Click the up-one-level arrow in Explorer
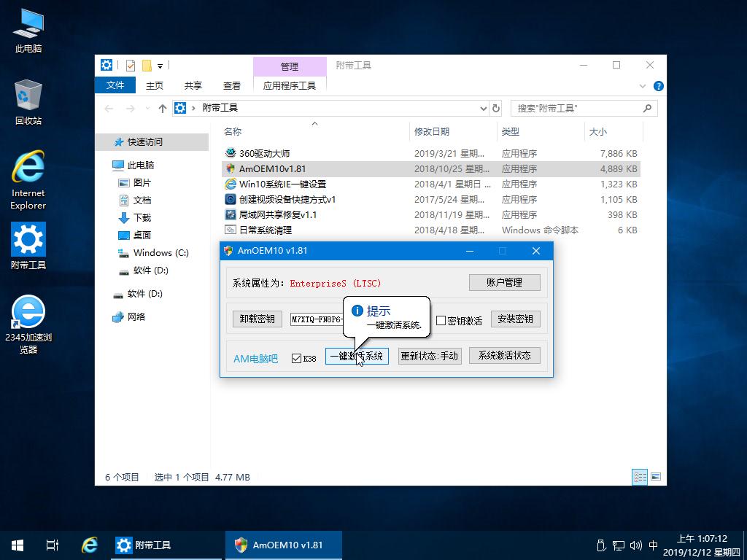 [163, 109]
